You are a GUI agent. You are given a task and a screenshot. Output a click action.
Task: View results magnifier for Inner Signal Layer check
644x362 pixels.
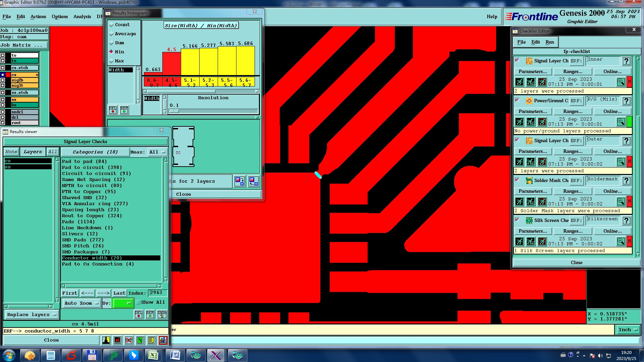point(621,82)
